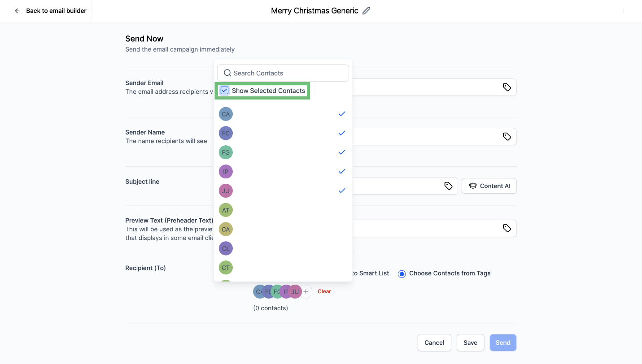Open the tag icon in Sender Name field
This screenshot has height=364, width=642.
click(x=507, y=137)
